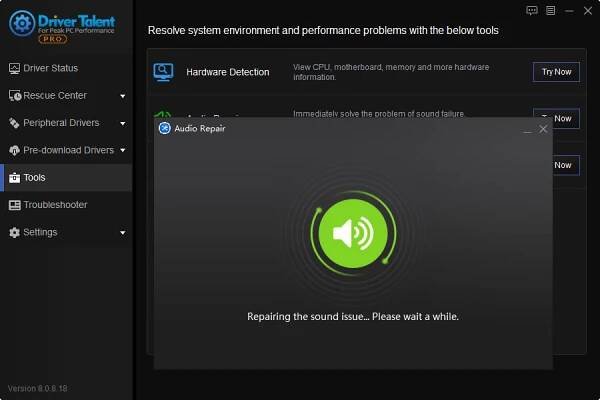
Task: Open the main menu icon in title bar
Action: pos(549,10)
